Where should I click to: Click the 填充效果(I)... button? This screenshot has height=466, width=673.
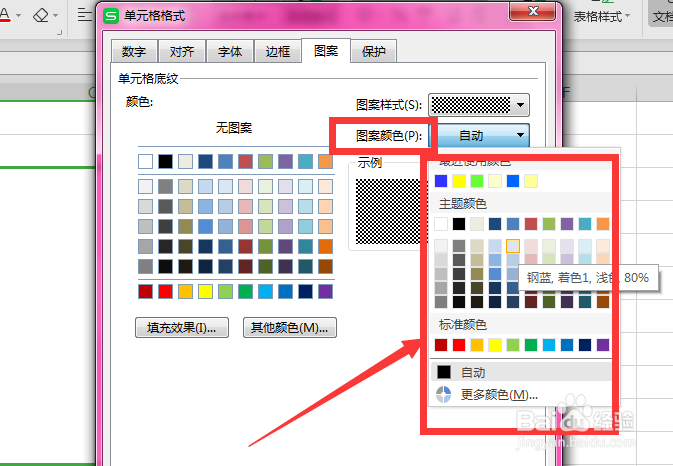tap(182, 328)
